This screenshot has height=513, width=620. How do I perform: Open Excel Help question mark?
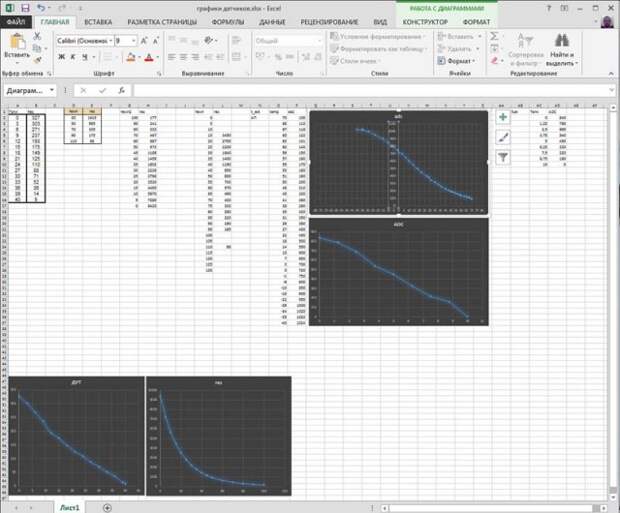548,8
